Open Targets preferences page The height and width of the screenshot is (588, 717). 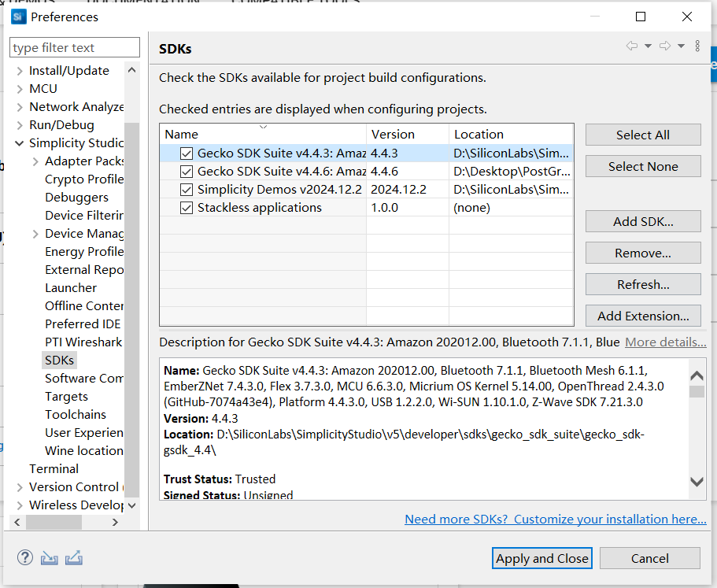(x=66, y=397)
